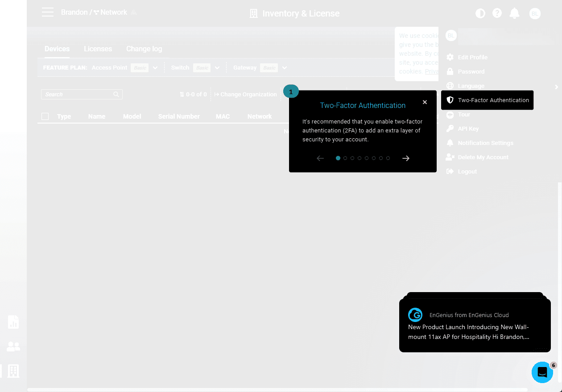Open the users icon in left sidebar
562x392 pixels.
pyautogui.click(x=13, y=347)
